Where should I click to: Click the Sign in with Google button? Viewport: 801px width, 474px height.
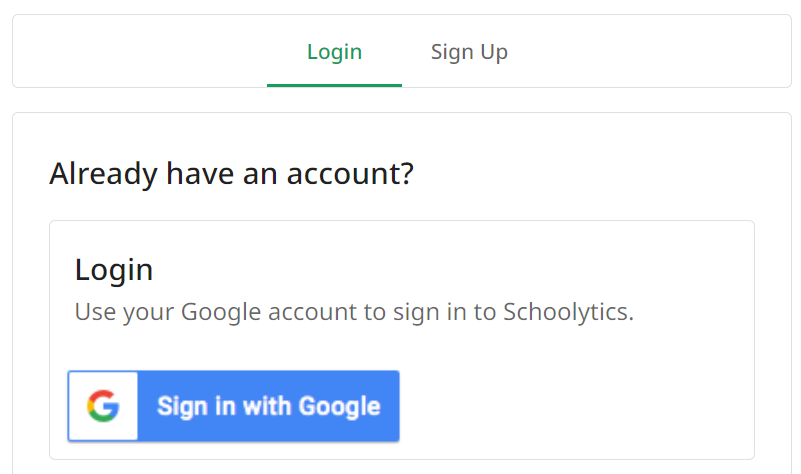[233, 406]
